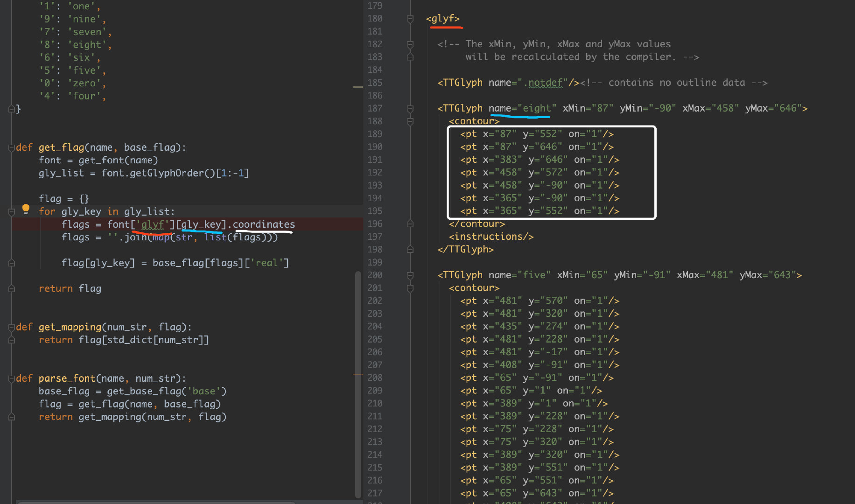Click line number 210 in the gutter
855x504 pixels.
pos(375,404)
